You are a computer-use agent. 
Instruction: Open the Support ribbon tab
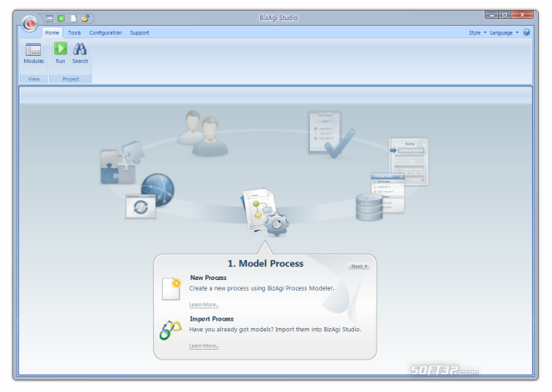click(140, 32)
